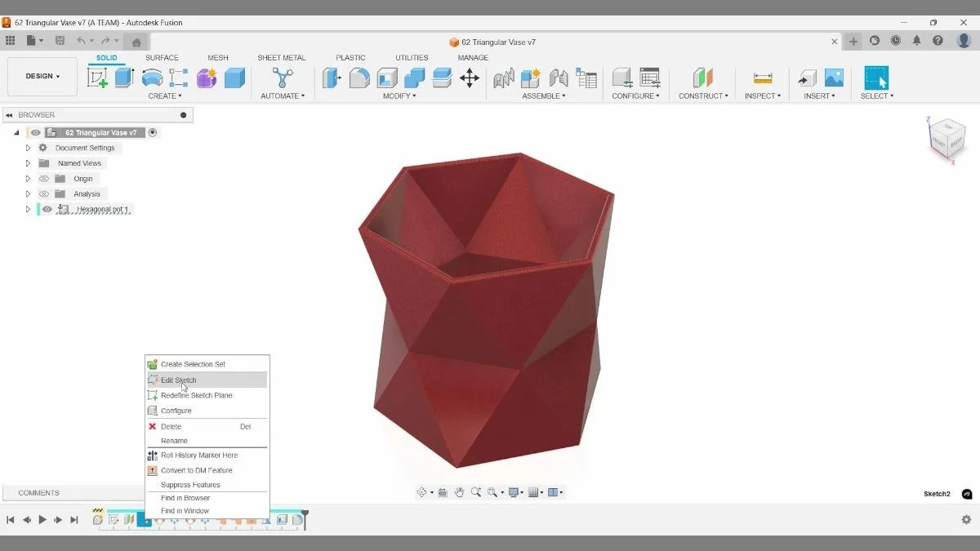Toggle visibility of Hexagonal pot 1
Viewport: 980px width, 551px height.
pyautogui.click(x=47, y=209)
